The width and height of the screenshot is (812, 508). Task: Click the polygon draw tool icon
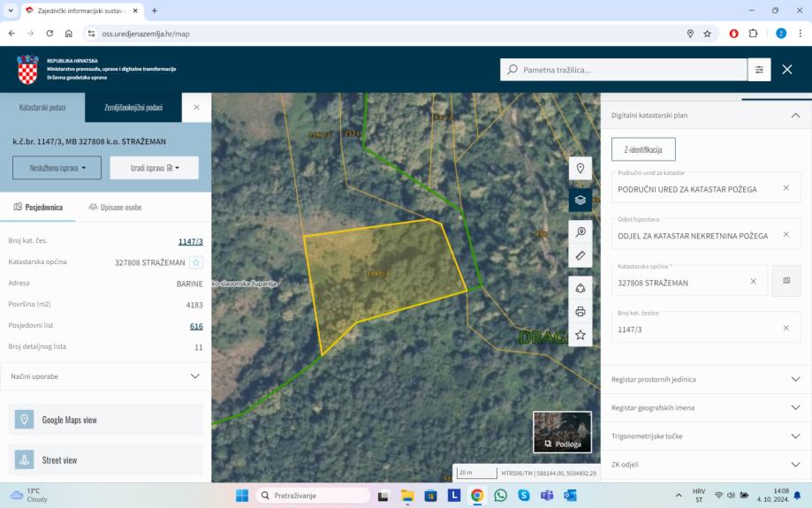(x=580, y=288)
